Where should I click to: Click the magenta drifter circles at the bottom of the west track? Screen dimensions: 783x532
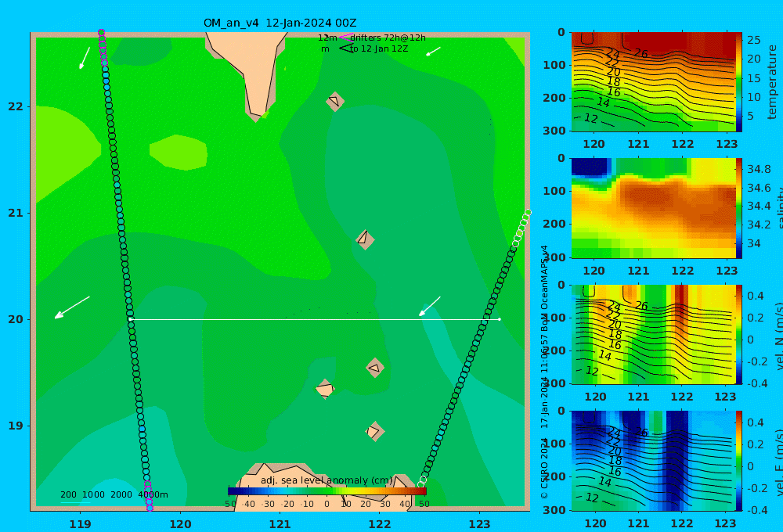pyautogui.click(x=148, y=496)
